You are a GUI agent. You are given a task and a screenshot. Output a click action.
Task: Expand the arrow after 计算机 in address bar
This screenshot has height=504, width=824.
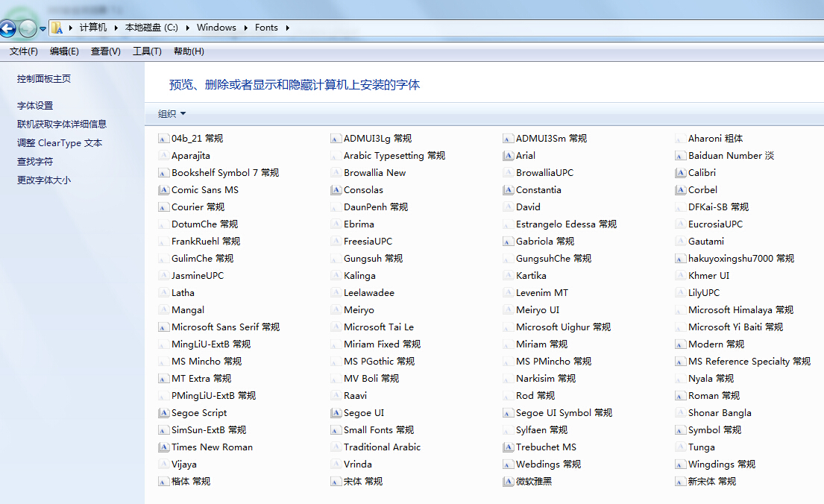click(116, 28)
